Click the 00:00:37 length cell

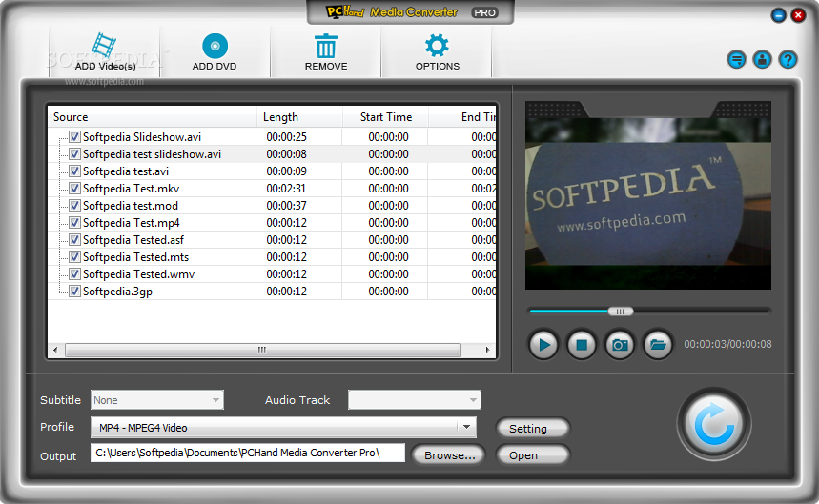(286, 206)
